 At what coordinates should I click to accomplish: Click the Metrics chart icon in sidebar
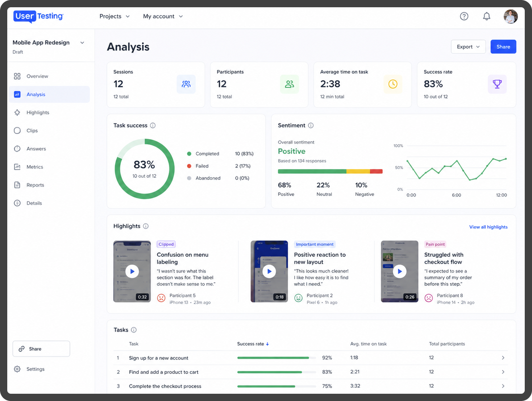[17, 167]
